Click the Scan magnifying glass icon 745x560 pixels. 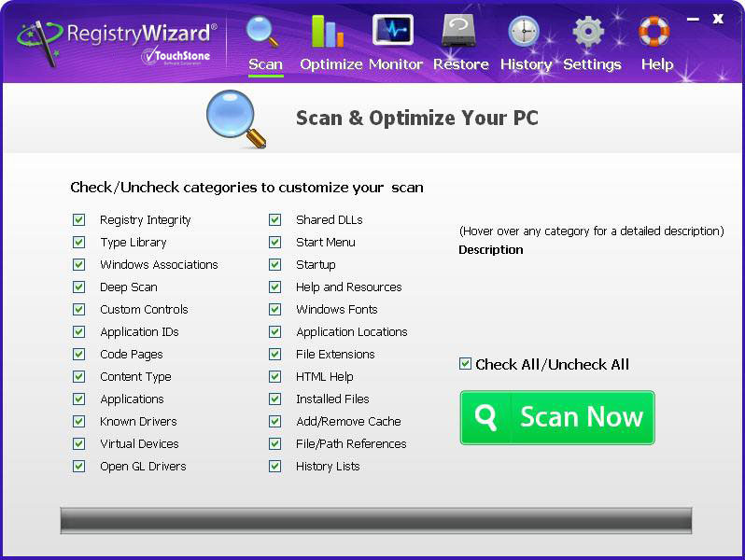coord(262,32)
